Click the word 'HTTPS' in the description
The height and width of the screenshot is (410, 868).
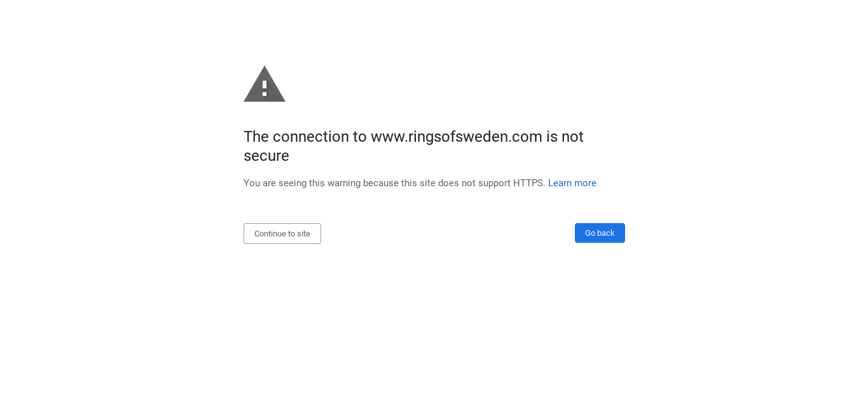pos(529,183)
